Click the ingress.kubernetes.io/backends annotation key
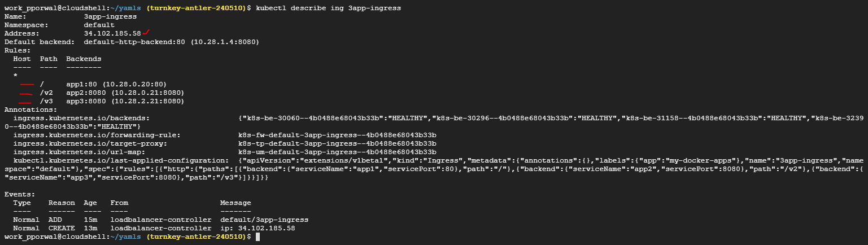Screen dimensions: 868x245 81,118
